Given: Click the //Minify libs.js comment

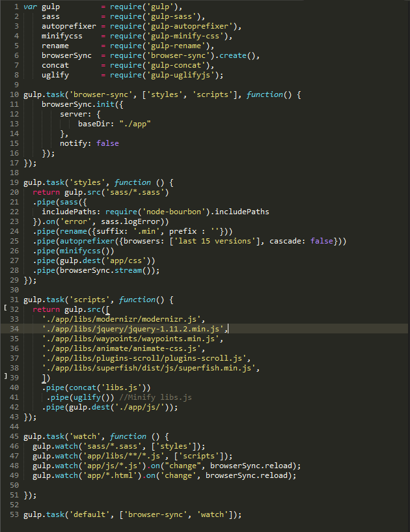Looking at the screenshot, I should pyautogui.click(x=156, y=397).
